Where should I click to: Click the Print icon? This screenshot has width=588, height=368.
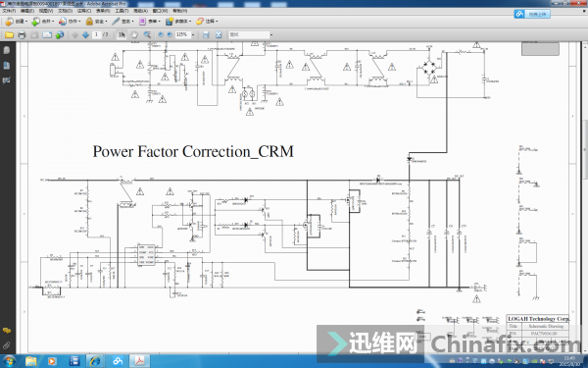coord(22,35)
